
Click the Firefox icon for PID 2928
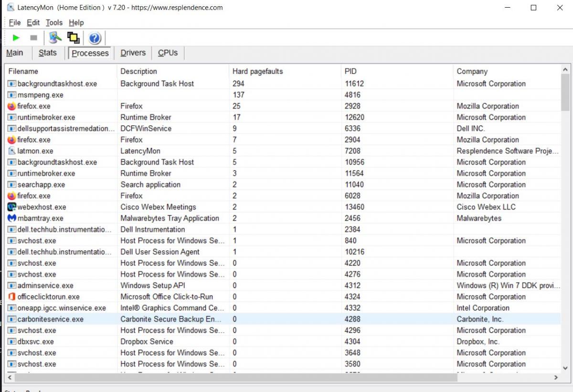click(x=12, y=106)
